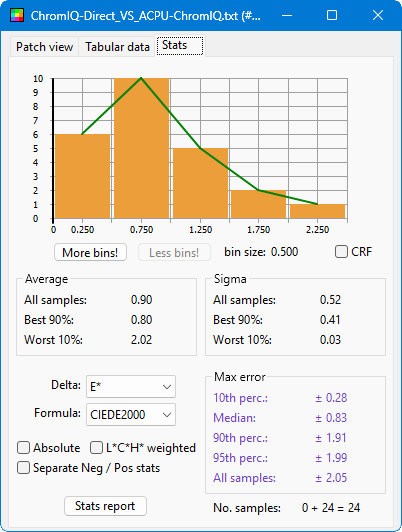This screenshot has height=532, width=402.
Task: Click the bin size value 0.500
Action: coord(284,252)
